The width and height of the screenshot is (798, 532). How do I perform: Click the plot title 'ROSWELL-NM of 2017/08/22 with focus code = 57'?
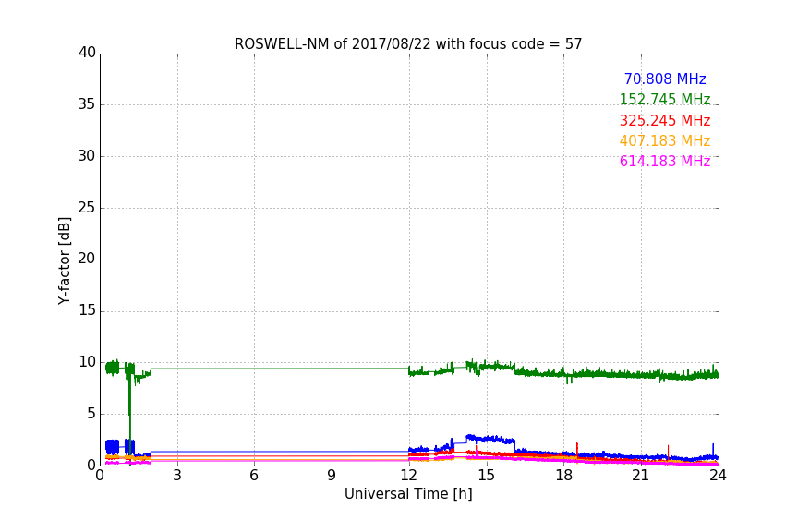(x=408, y=44)
